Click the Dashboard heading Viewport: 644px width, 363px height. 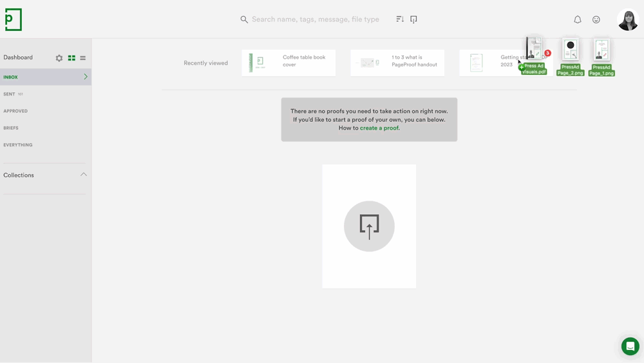click(x=18, y=57)
